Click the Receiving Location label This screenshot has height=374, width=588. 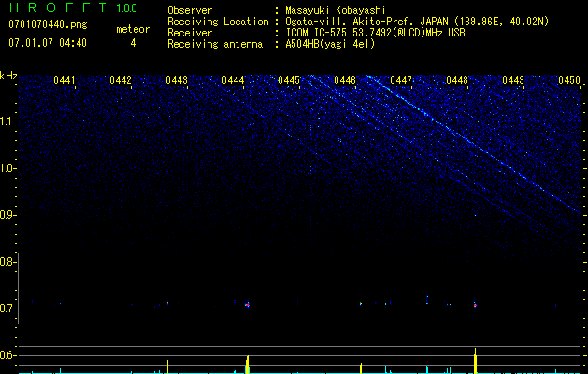(x=218, y=22)
